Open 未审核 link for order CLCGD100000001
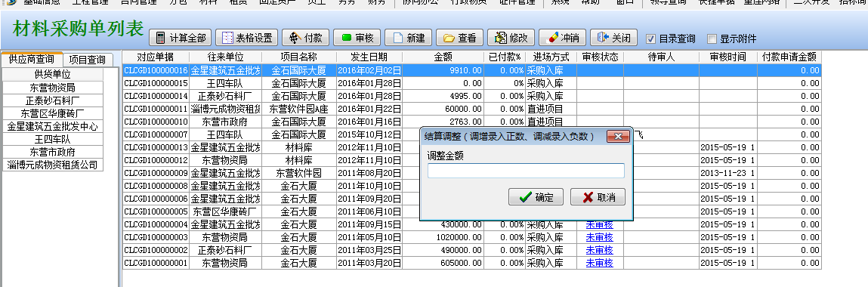 [600, 263]
